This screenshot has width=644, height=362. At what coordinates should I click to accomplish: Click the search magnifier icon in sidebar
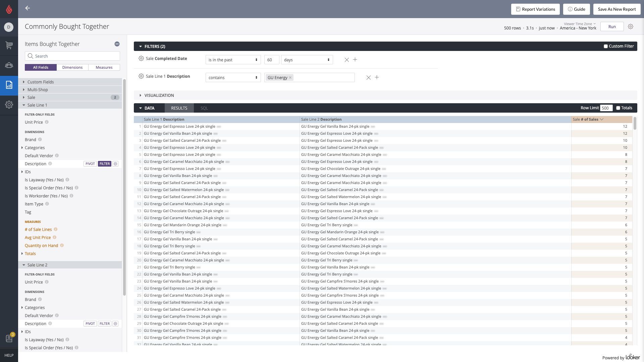(30, 56)
